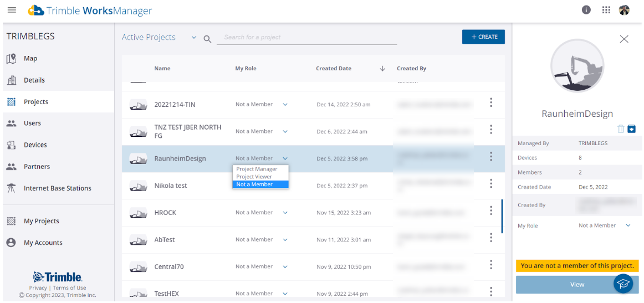Click the search magnifier icon
This screenshot has height=303, width=644.
tap(208, 39)
